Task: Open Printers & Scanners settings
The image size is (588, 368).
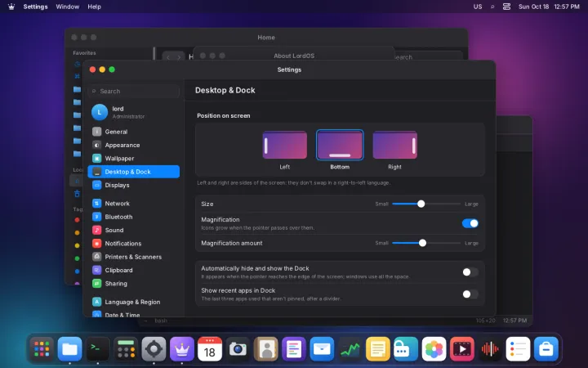Action: (x=133, y=257)
